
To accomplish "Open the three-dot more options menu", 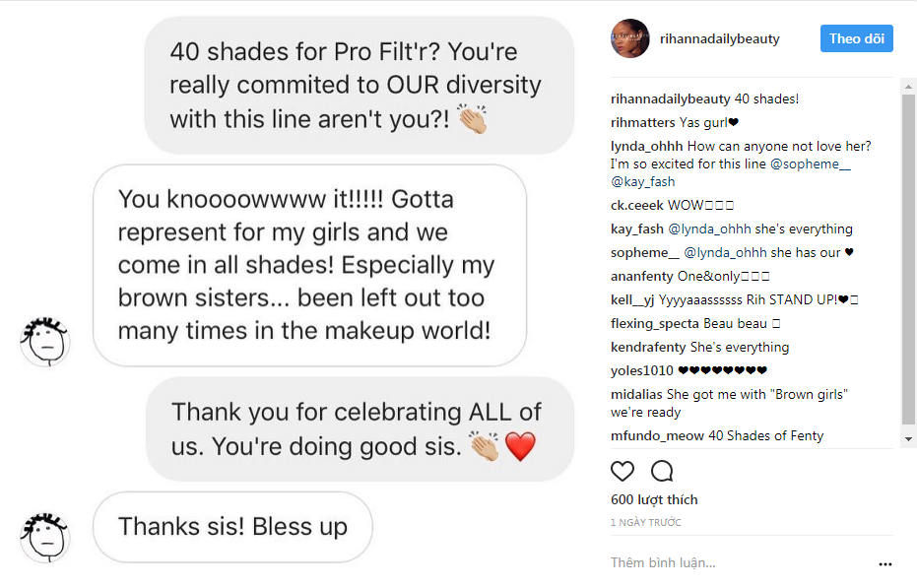I will 884,564.
